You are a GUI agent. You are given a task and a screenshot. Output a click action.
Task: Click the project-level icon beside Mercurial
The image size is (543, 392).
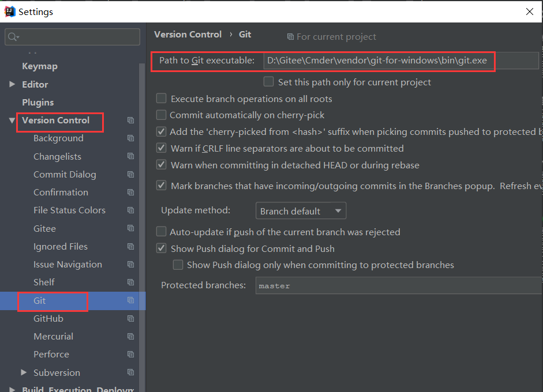click(130, 337)
